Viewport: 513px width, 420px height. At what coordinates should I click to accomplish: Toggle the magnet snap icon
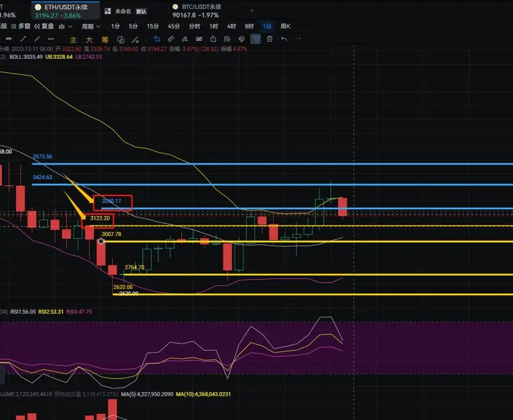[241, 39]
